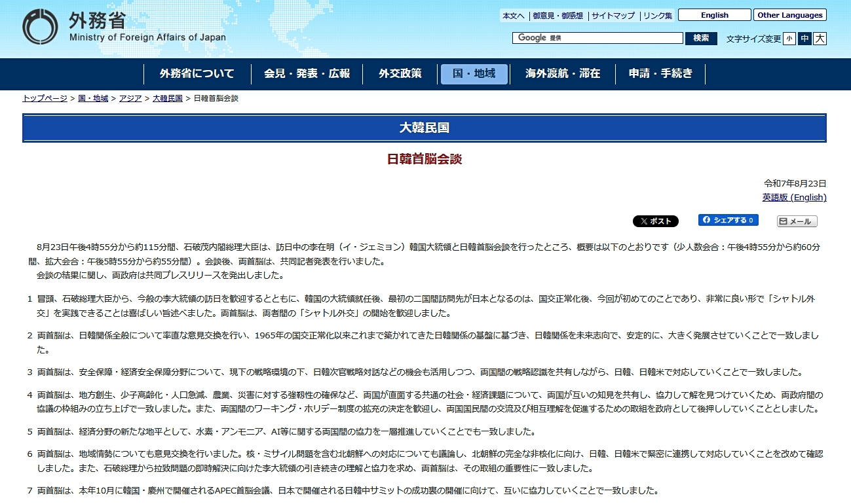Open the Other Languages button
Screen dimensions: 851x504
coord(789,15)
